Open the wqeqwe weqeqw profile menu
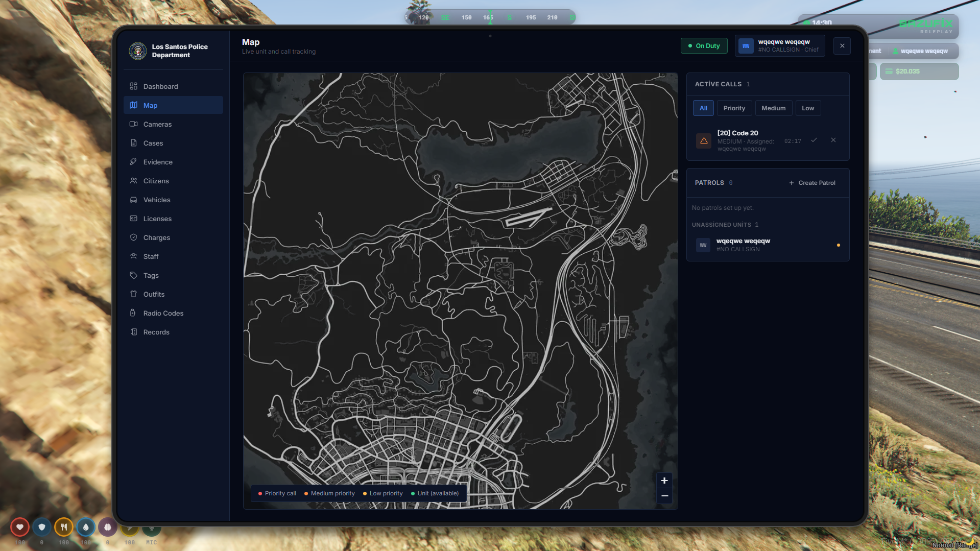 (780, 46)
